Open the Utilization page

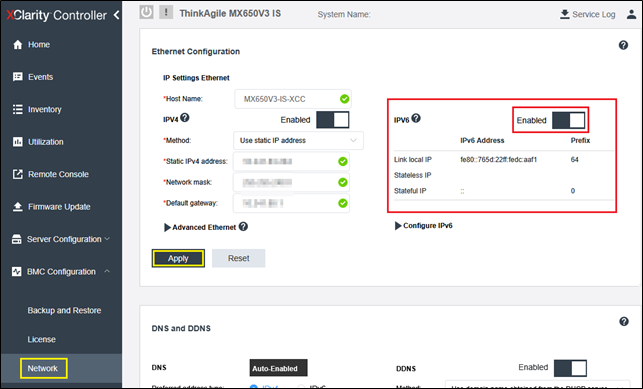(46, 142)
